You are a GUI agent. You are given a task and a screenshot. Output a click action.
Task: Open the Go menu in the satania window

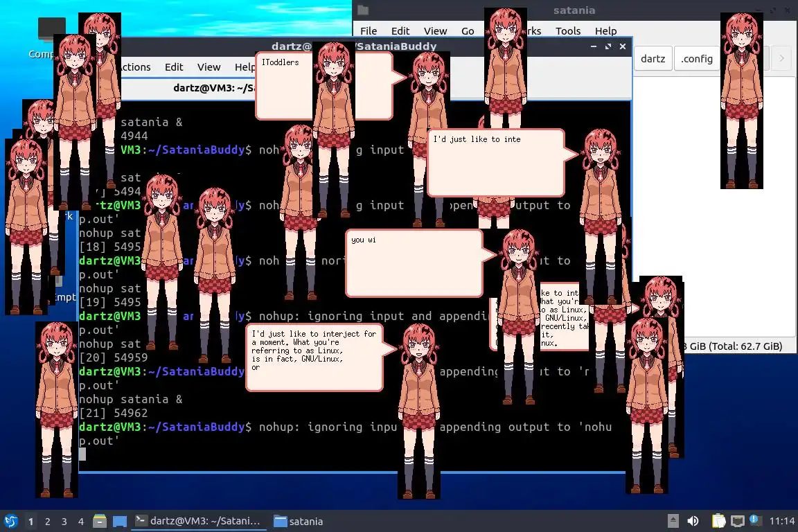pyautogui.click(x=467, y=31)
